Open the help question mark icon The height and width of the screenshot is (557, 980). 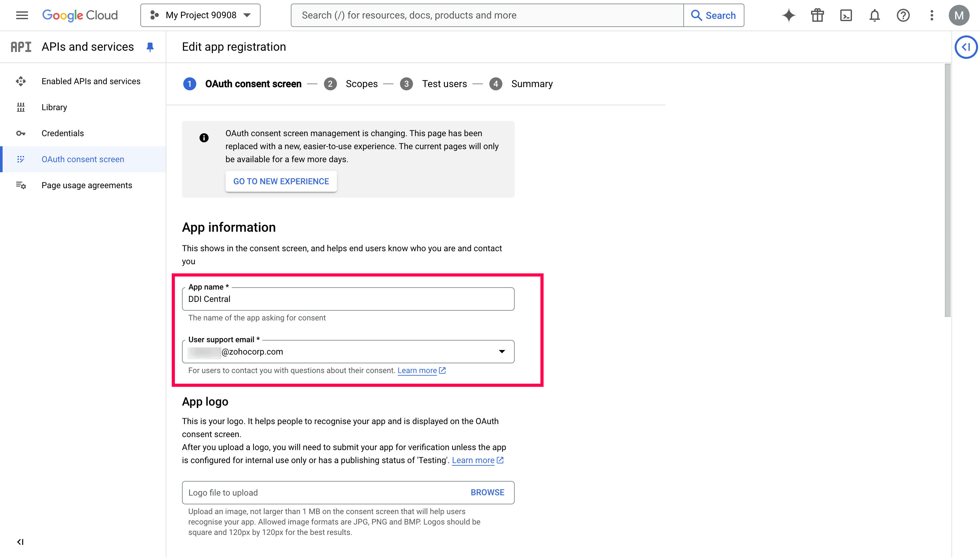(x=903, y=15)
